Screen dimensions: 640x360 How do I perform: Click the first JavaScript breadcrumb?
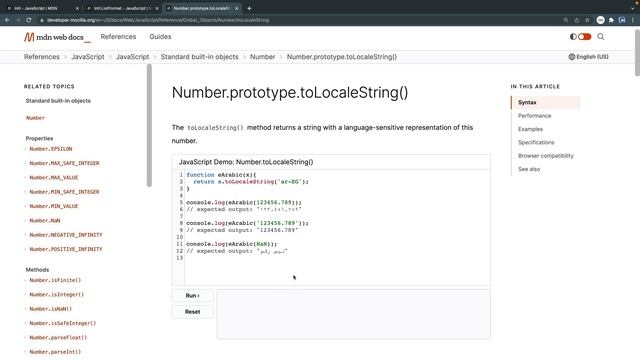point(88,57)
